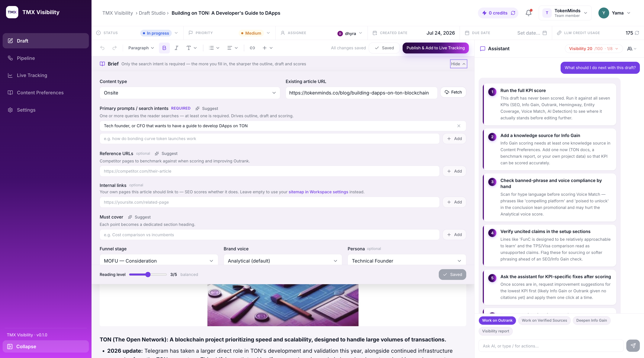Open the Yama user menu
This screenshot has width=644, height=358.
[614, 13]
